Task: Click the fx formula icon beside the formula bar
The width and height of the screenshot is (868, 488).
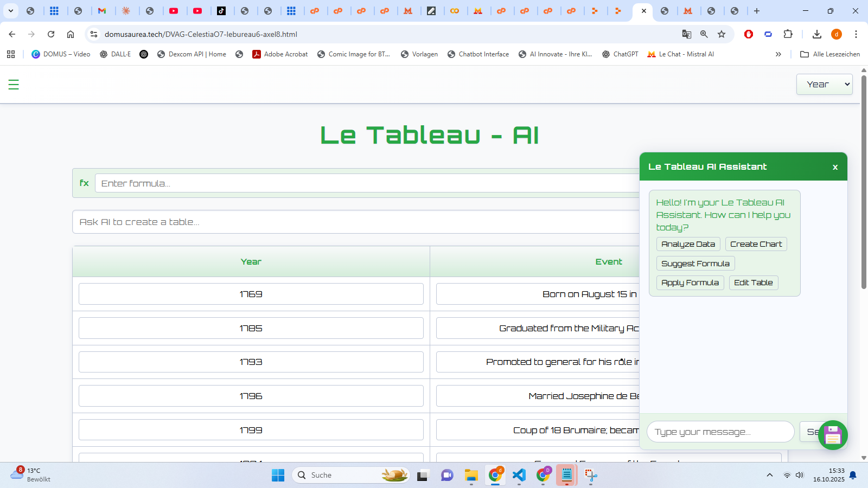Action: (x=84, y=183)
